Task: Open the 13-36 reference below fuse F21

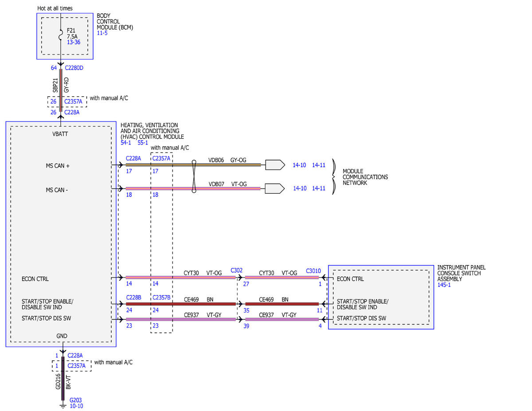Action: click(74, 42)
